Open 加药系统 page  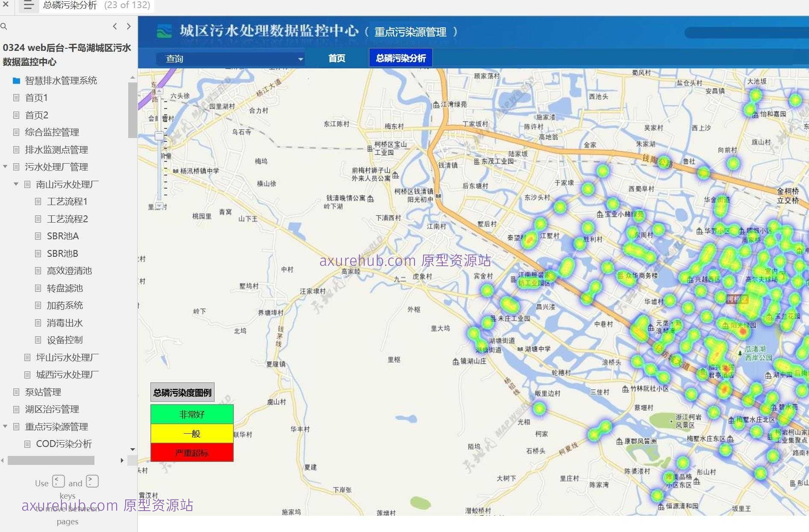click(65, 305)
